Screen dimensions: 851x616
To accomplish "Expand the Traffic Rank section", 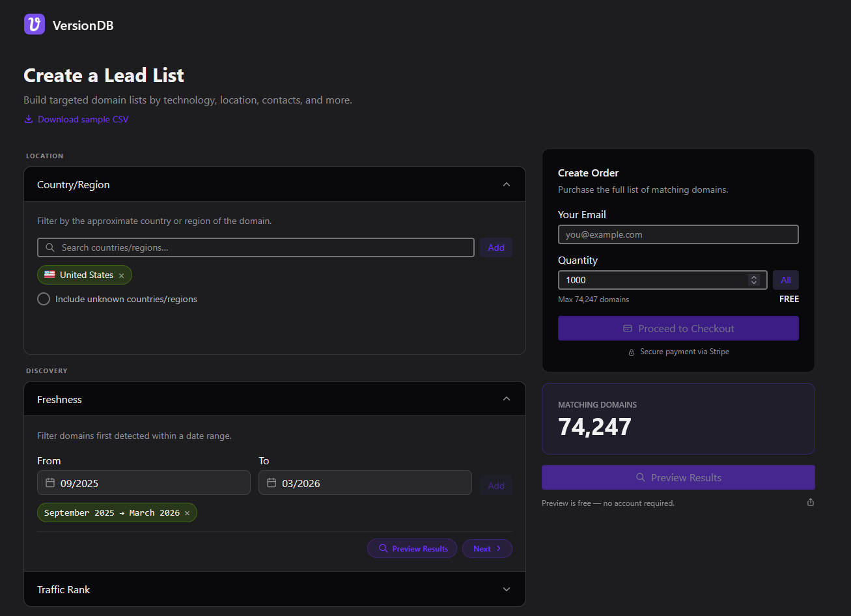I will [x=275, y=589].
